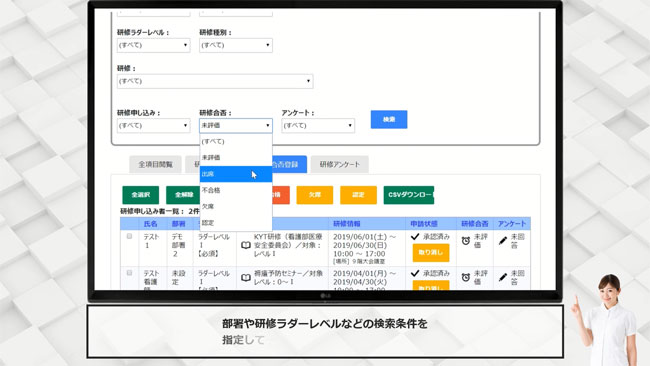Click the clock icon for テスト看護 未評価
The width and height of the screenshot is (650, 366).
pyautogui.click(x=466, y=277)
